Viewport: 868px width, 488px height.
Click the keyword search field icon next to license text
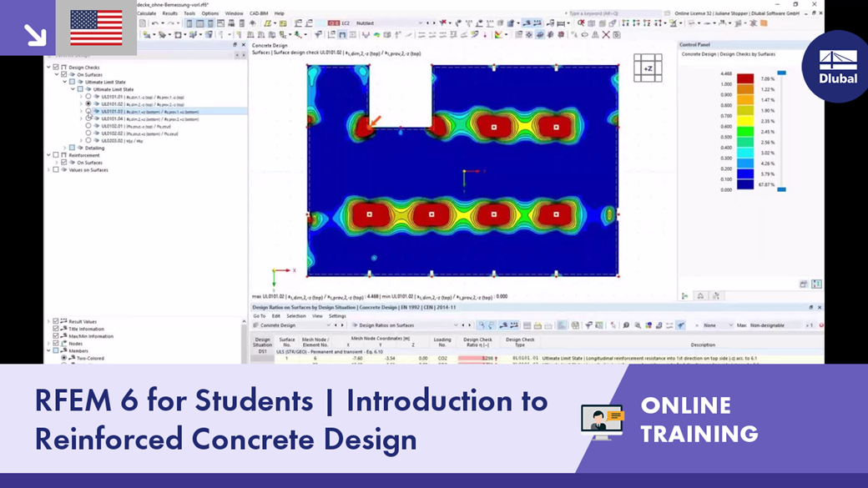[667, 13]
